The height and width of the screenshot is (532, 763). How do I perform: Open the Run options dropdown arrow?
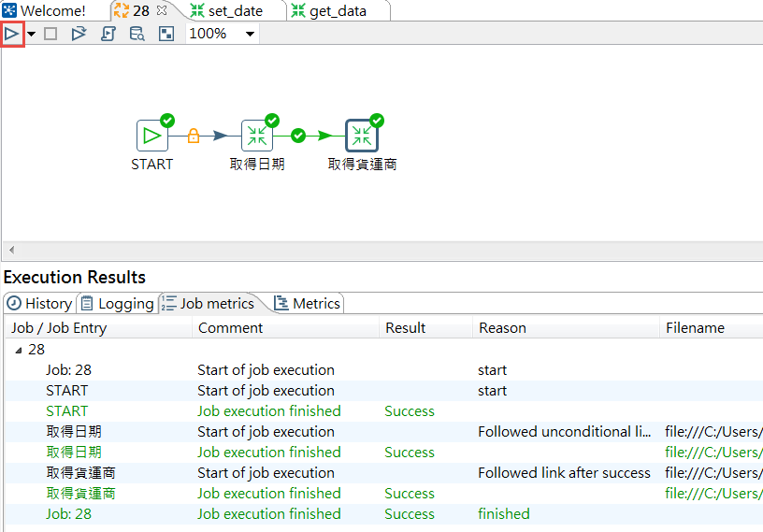31,34
